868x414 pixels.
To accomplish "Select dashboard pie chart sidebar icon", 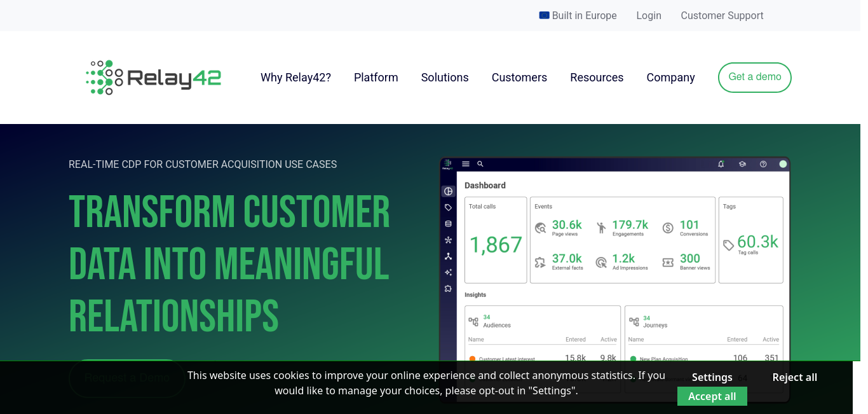I will click(x=448, y=191).
